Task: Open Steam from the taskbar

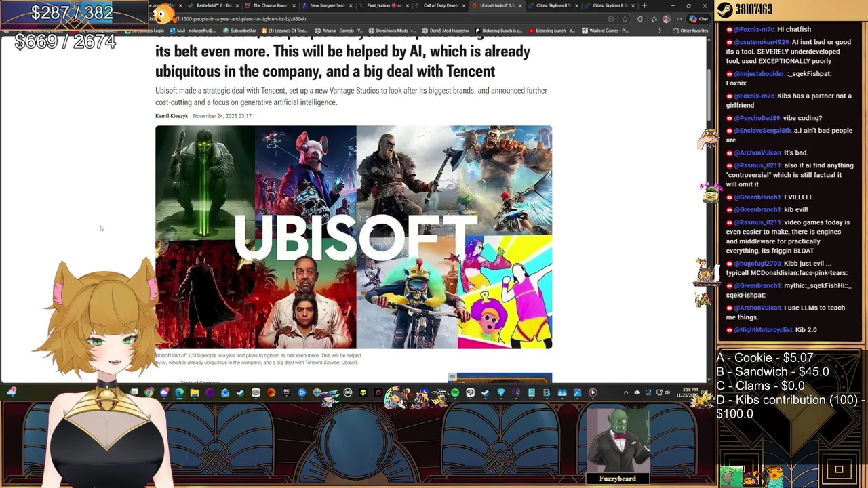Action: (240, 392)
